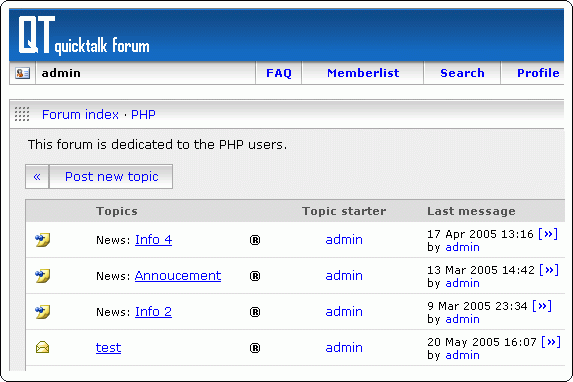Open the Info 4 topic
The image size is (573, 382).
click(153, 240)
